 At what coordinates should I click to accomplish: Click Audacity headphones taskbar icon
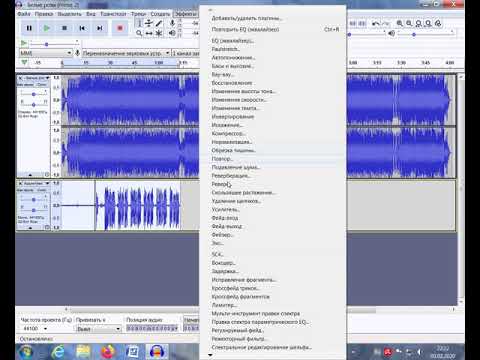click(157, 352)
